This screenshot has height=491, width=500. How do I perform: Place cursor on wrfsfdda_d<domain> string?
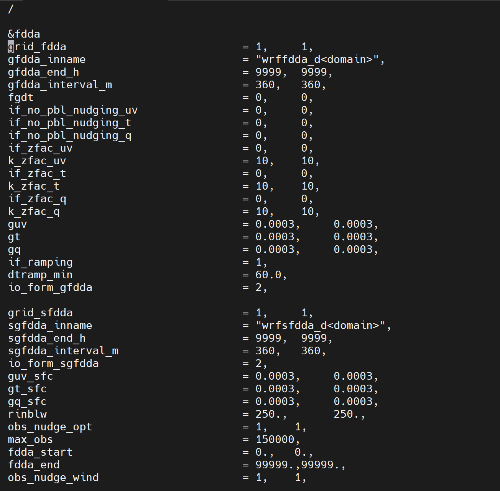pyautogui.click(x=320, y=325)
